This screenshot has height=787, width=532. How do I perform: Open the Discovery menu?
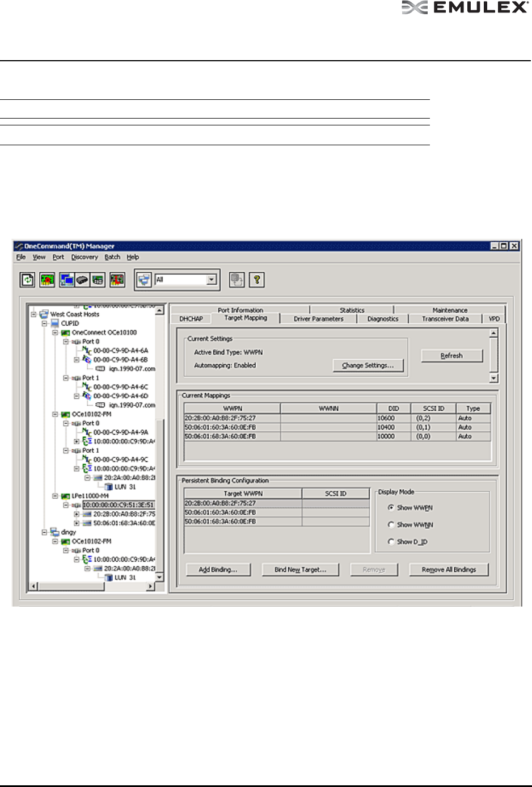pos(85,257)
